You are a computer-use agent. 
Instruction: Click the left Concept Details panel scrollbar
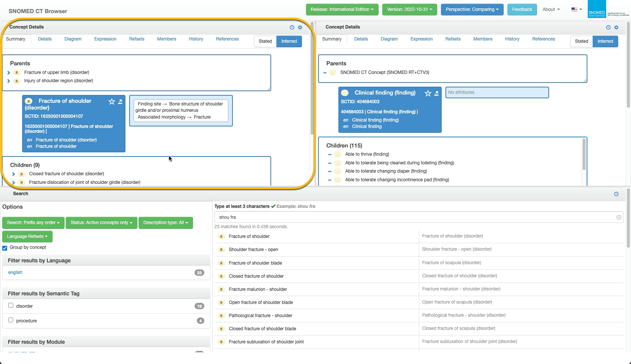coord(312,79)
